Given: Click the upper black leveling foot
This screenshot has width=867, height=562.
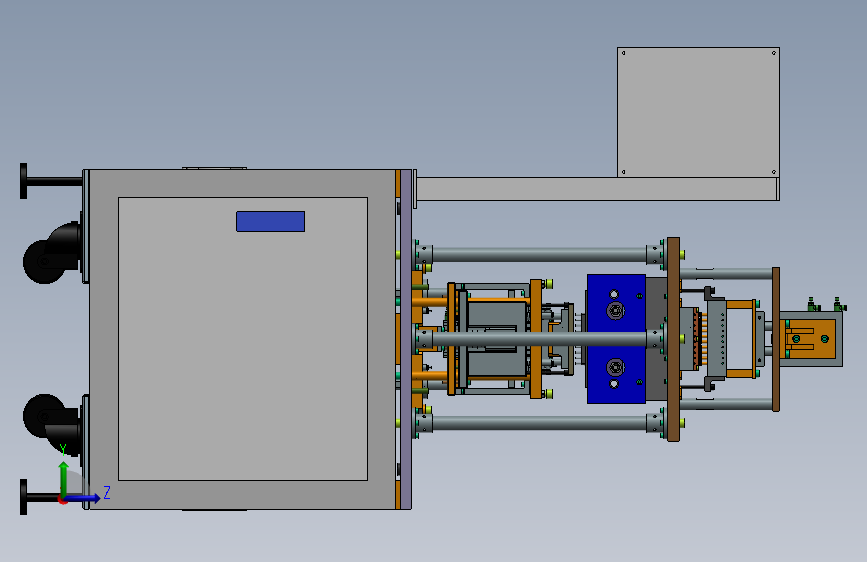Looking at the screenshot, I should tap(23, 181).
